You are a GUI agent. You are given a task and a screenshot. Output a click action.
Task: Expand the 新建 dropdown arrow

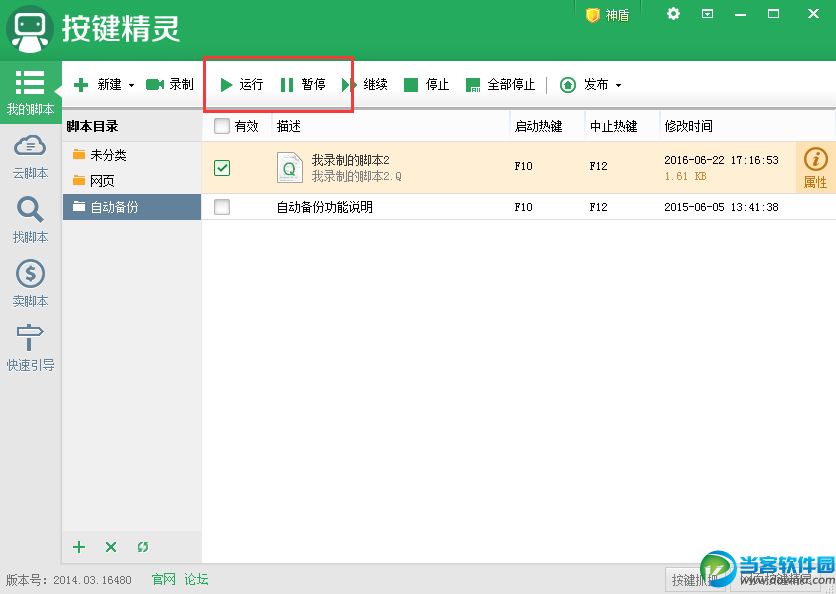tap(131, 86)
